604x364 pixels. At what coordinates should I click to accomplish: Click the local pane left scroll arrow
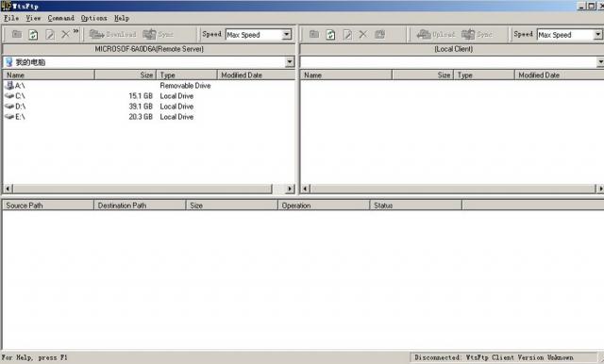pos(305,189)
